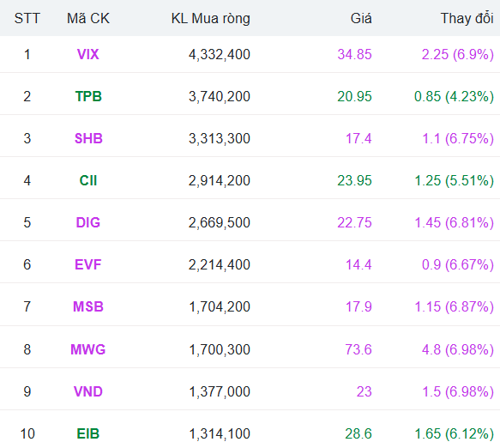
Task: Click the change value 1.1 (6.75%)
Action: point(458,139)
